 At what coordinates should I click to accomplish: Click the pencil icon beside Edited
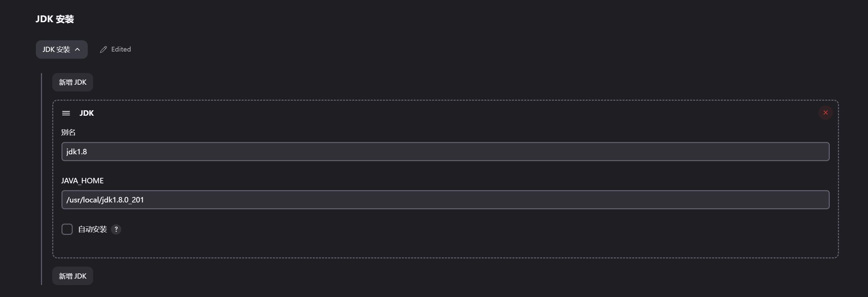point(103,49)
